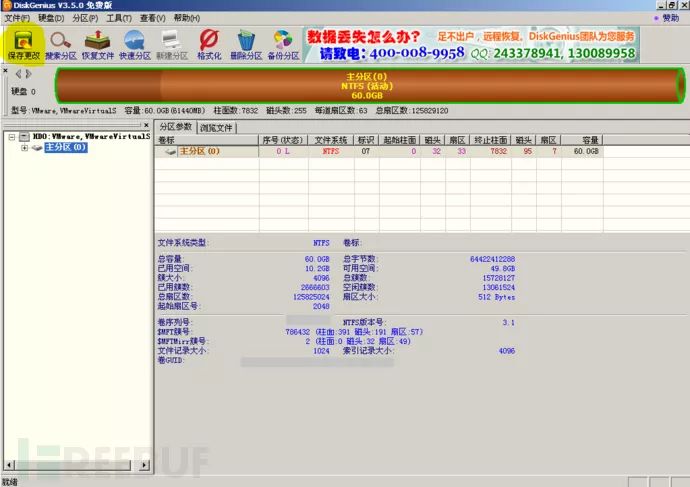The width and height of the screenshot is (690, 487).
Task: Open the Backup Partition (备份分区) tool
Action: coord(283,44)
